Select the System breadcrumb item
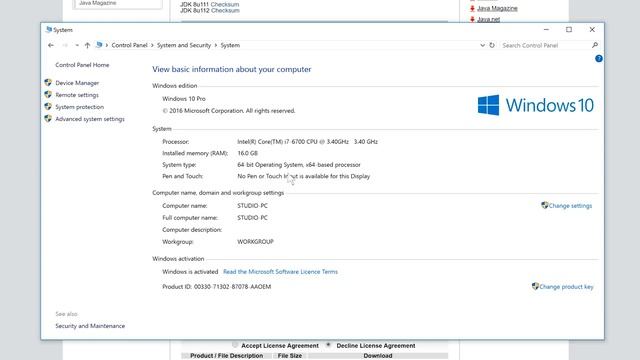 pyautogui.click(x=230, y=45)
